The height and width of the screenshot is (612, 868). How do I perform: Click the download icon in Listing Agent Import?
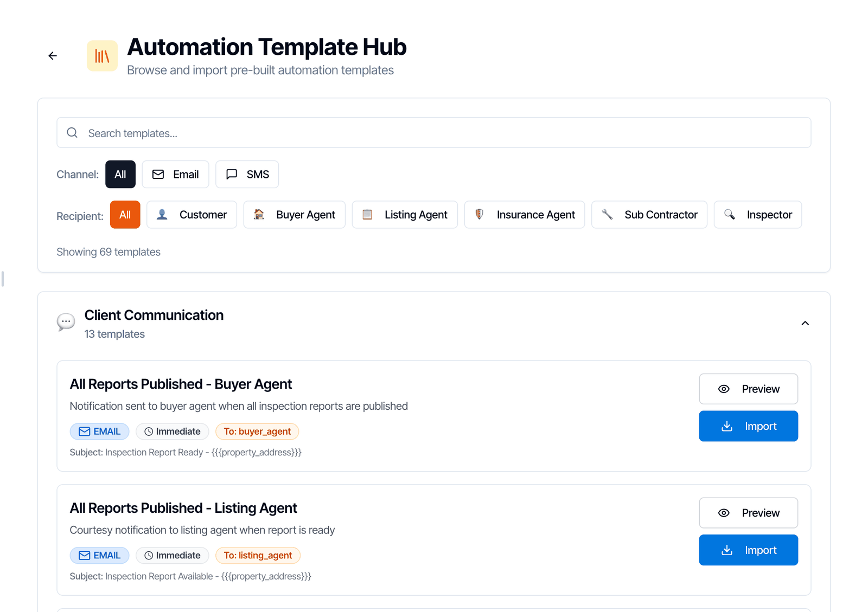click(x=727, y=550)
